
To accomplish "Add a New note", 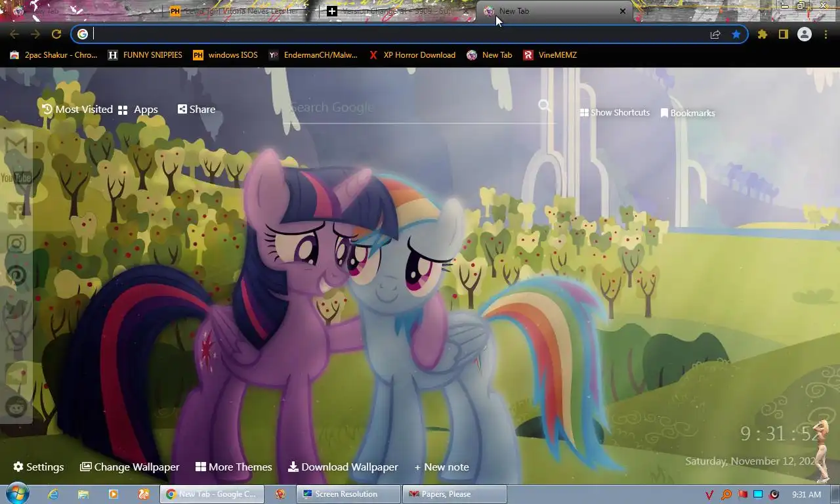I will [x=442, y=467].
